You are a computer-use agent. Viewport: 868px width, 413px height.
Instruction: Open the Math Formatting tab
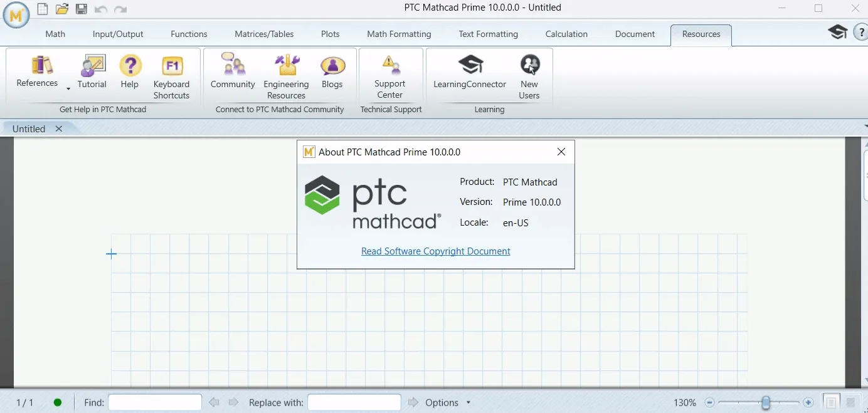(399, 34)
